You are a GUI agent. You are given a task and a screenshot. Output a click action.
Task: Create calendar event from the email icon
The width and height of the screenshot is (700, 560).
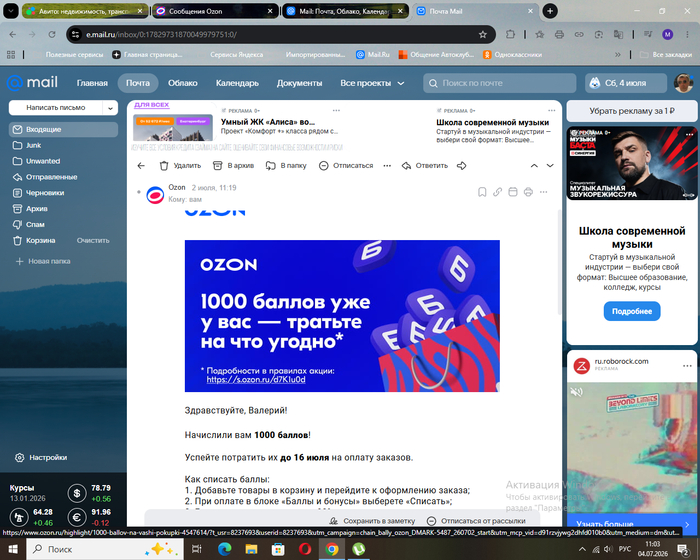[513, 192]
